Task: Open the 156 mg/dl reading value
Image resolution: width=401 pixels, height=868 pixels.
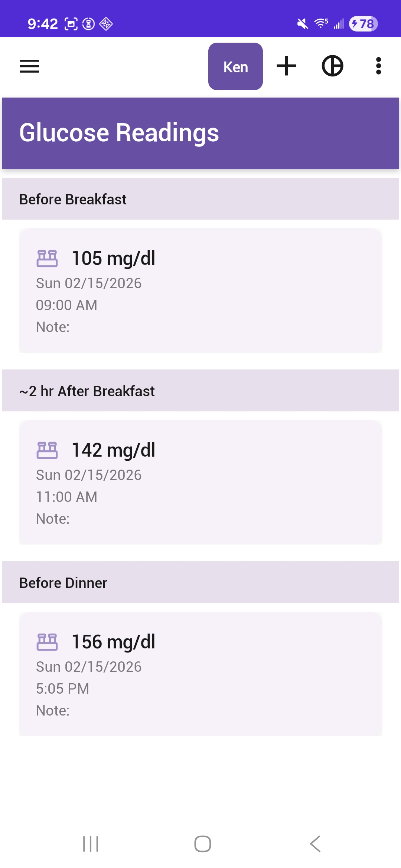Action: (x=113, y=642)
